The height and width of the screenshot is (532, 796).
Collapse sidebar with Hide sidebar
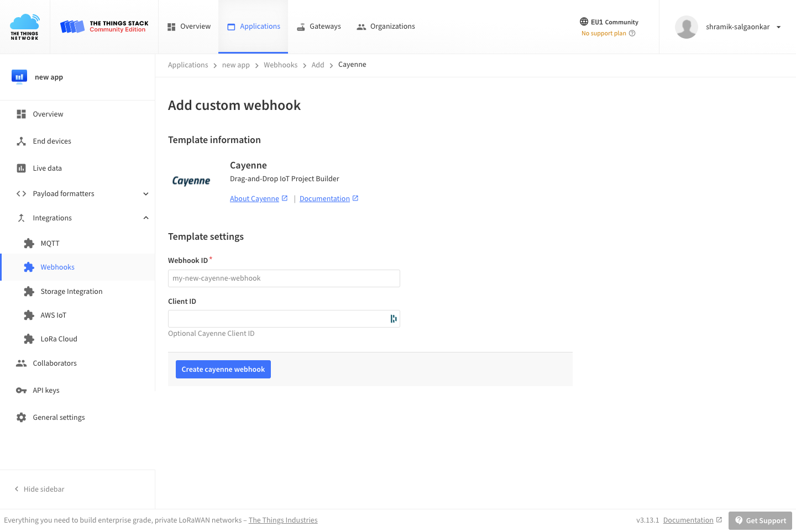pyautogui.click(x=39, y=489)
